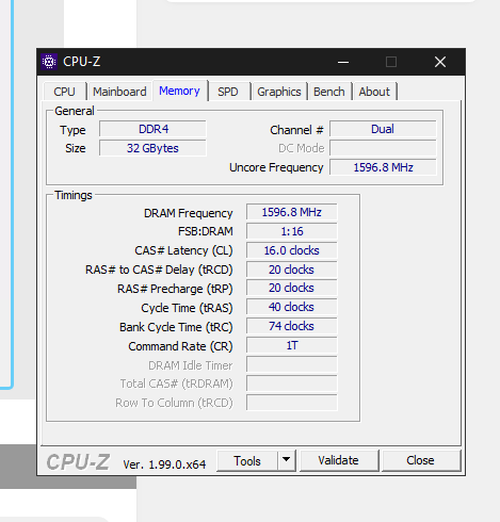Screen dimensions: 500x522
Task: Click the Type field showing DDR4
Action: click(x=153, y=129)
